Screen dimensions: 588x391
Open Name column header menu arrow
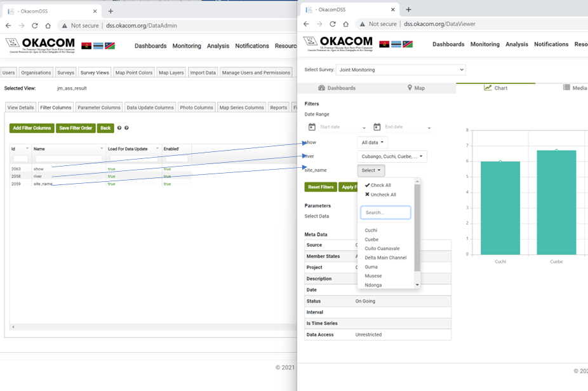tap(102, 148)
